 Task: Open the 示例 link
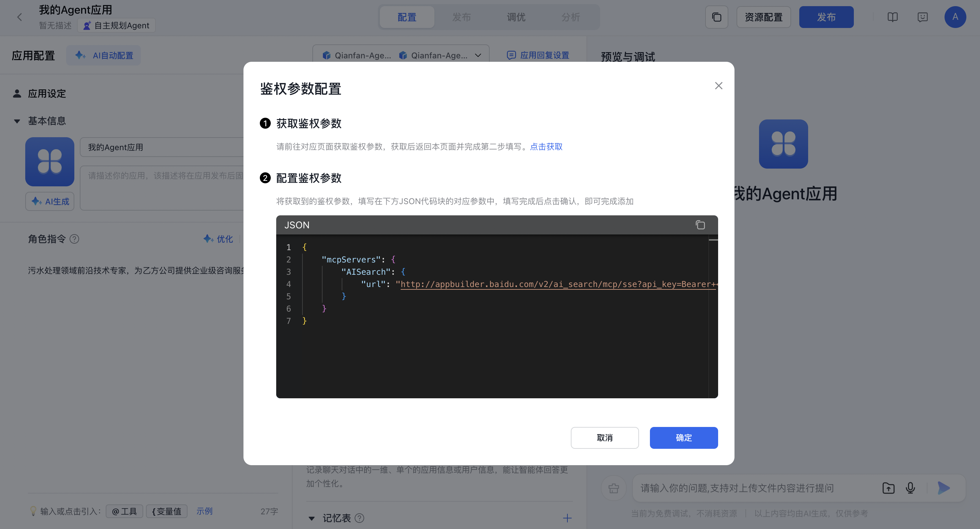204,511
